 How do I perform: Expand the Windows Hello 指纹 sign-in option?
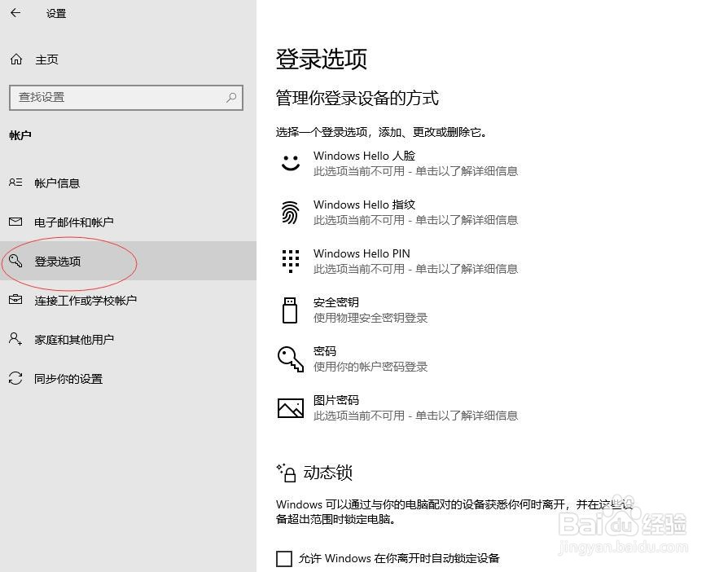[x=399, y=212]
